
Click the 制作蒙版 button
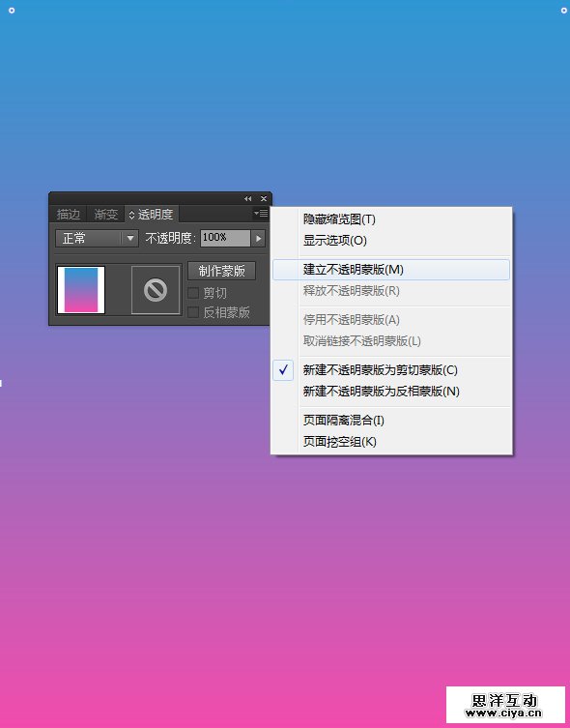click(x=221, y=271)
